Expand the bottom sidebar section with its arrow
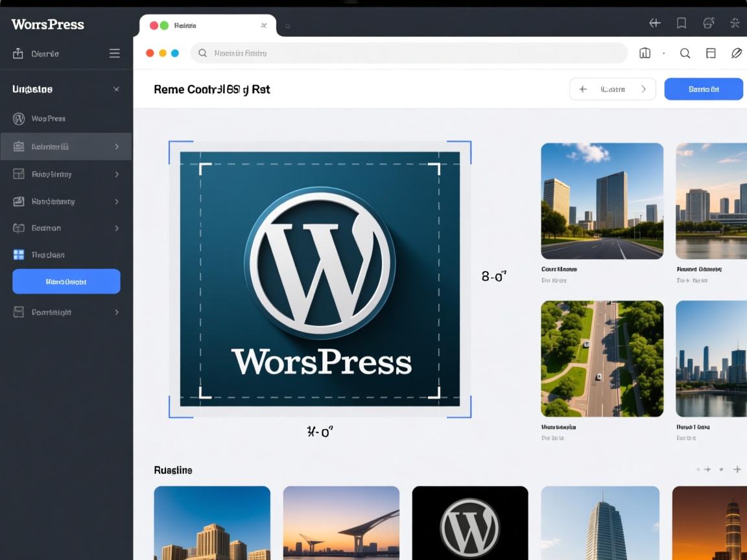 tap(117, 312)
